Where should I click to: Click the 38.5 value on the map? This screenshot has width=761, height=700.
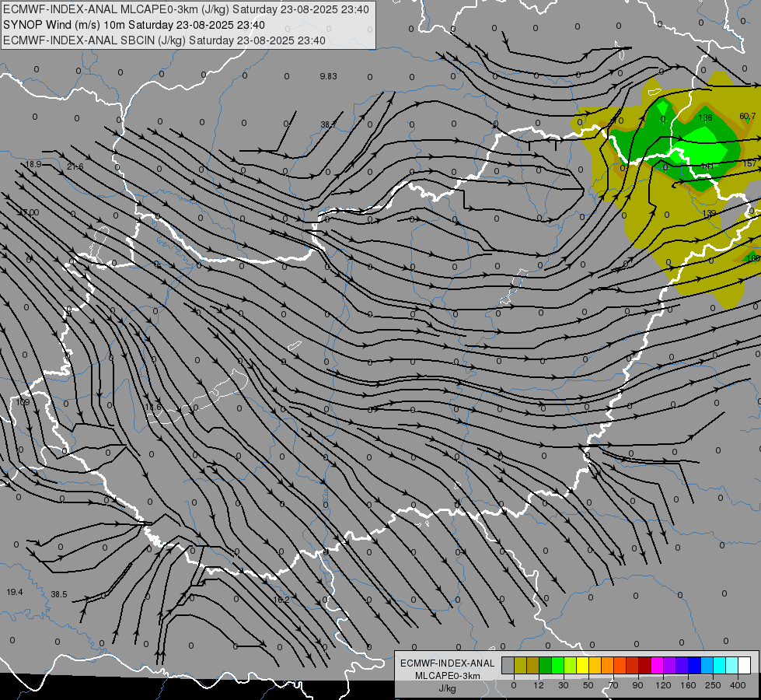pos(59,594)
